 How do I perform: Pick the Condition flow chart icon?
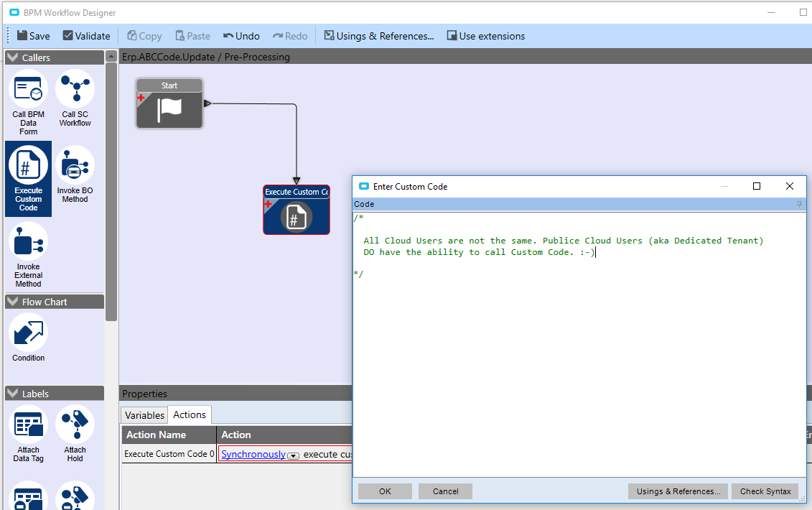tap(28, 332)
